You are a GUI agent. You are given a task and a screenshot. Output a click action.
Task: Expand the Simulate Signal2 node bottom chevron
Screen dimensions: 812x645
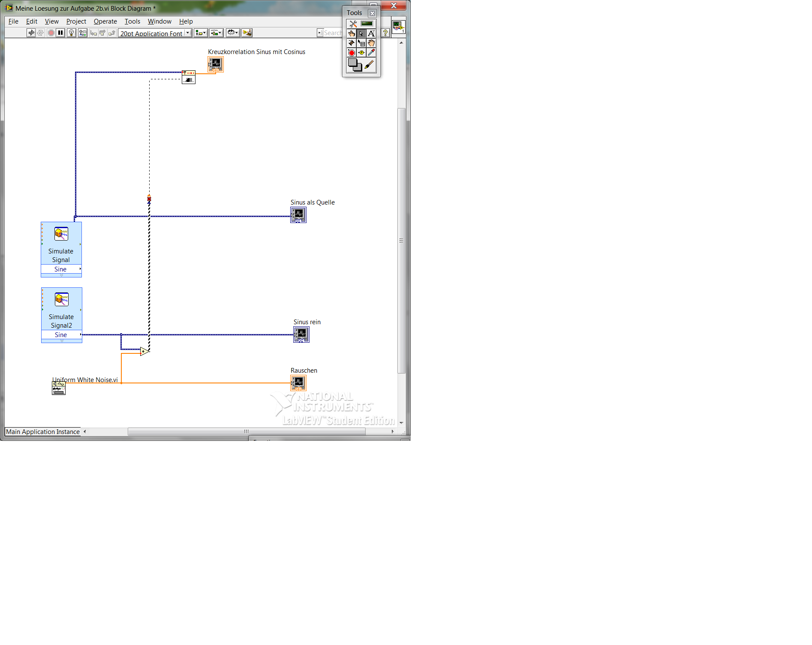(62, 341)
